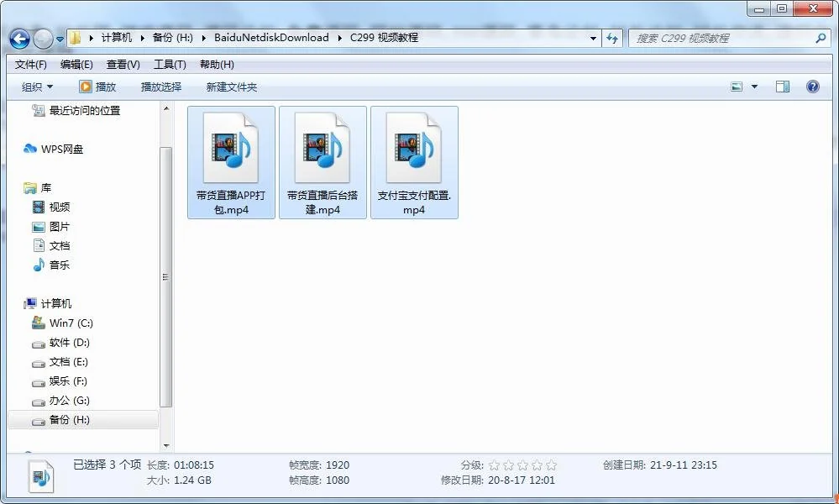
Task: Open the Win7 (C:) drive
Action: 71,323
